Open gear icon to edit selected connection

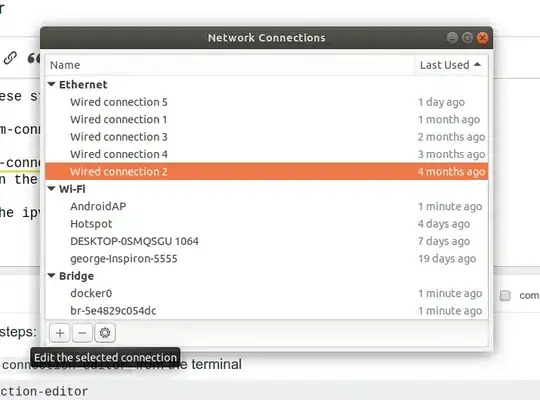[x=105, y=333]
